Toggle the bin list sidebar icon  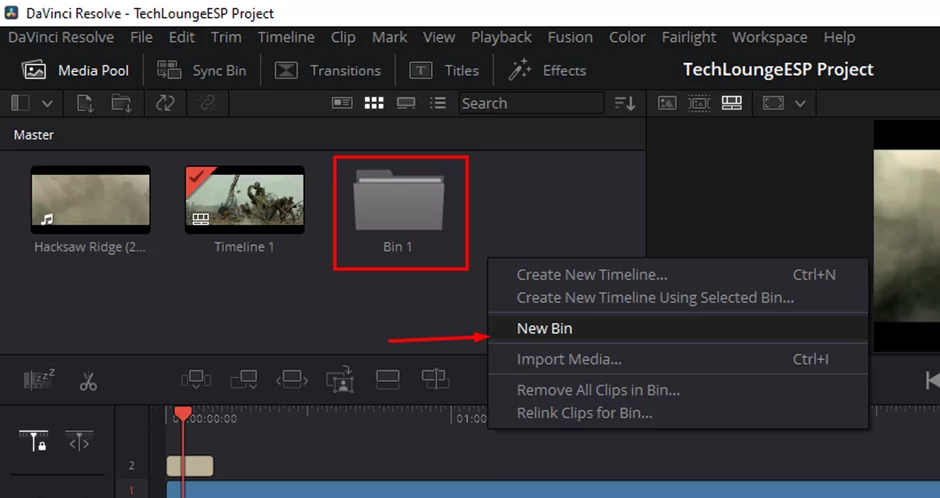pos(20,103)
